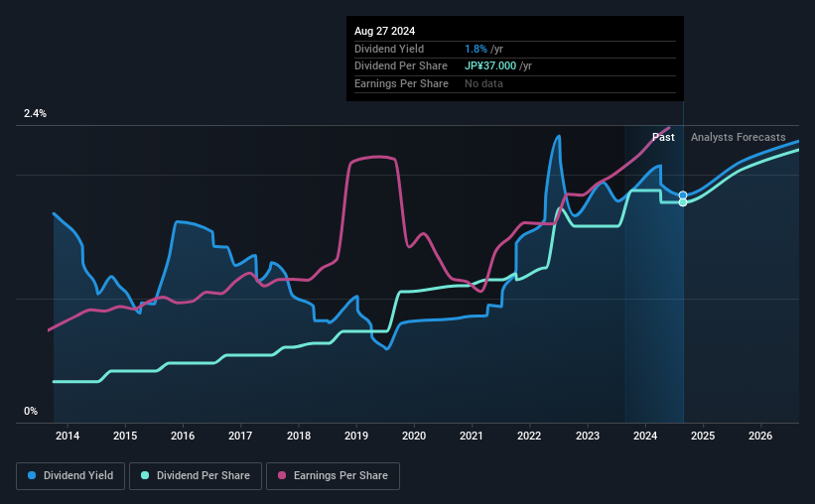Click the Earnings Per Share tooltip row label
This screenshot has height=504, width=815.
[x=401, y=83]
